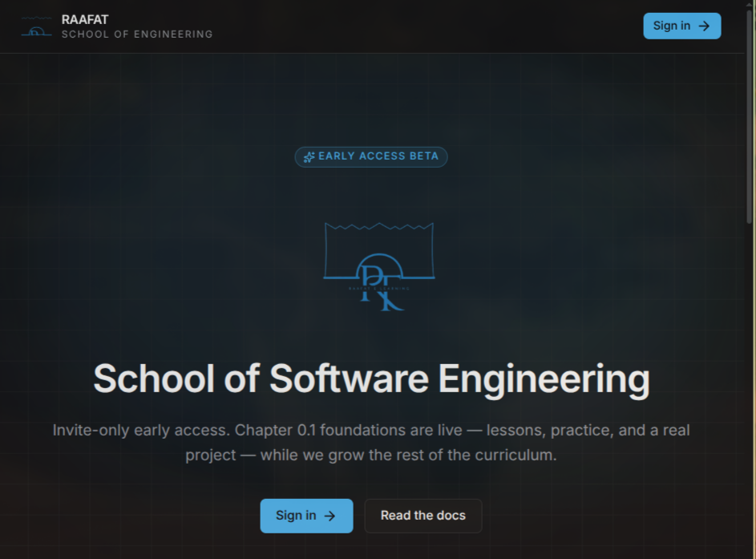Select the EARLY ACCESS BETA badge

[x=370, y=156]
